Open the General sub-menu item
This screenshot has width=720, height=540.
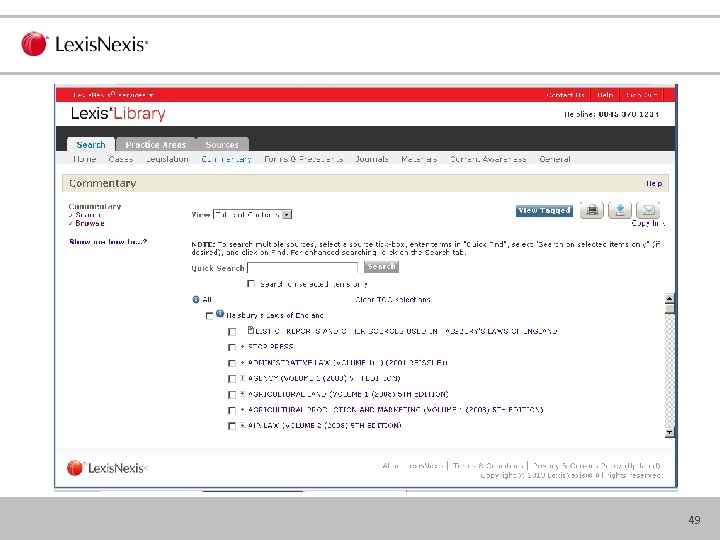click(x=555, y=159)
